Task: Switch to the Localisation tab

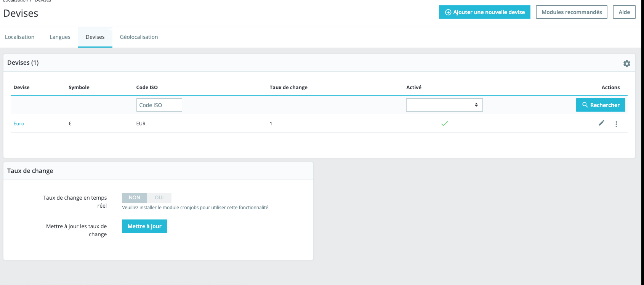Action: (19, 37)
